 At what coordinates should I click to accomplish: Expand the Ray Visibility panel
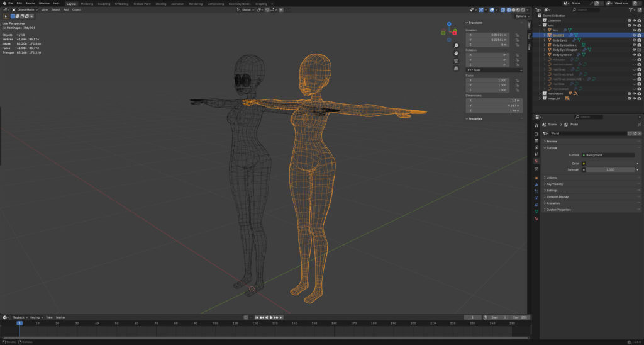click(555, 184)
